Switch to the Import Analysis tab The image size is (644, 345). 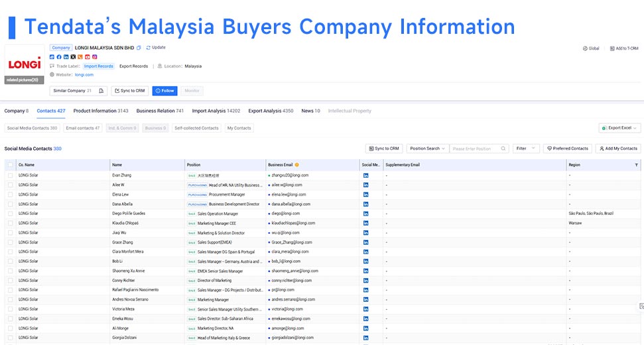[216, 111]
